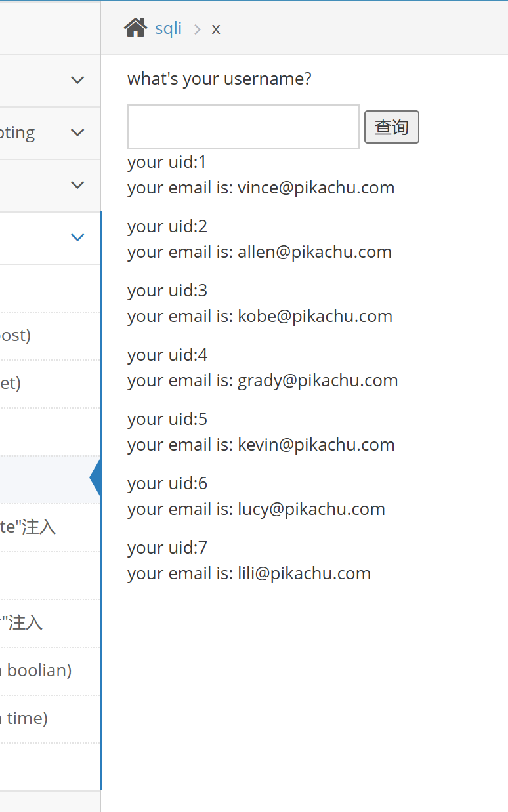
Task: Collapse the section with the blue chevron
Action: (77, 237)
